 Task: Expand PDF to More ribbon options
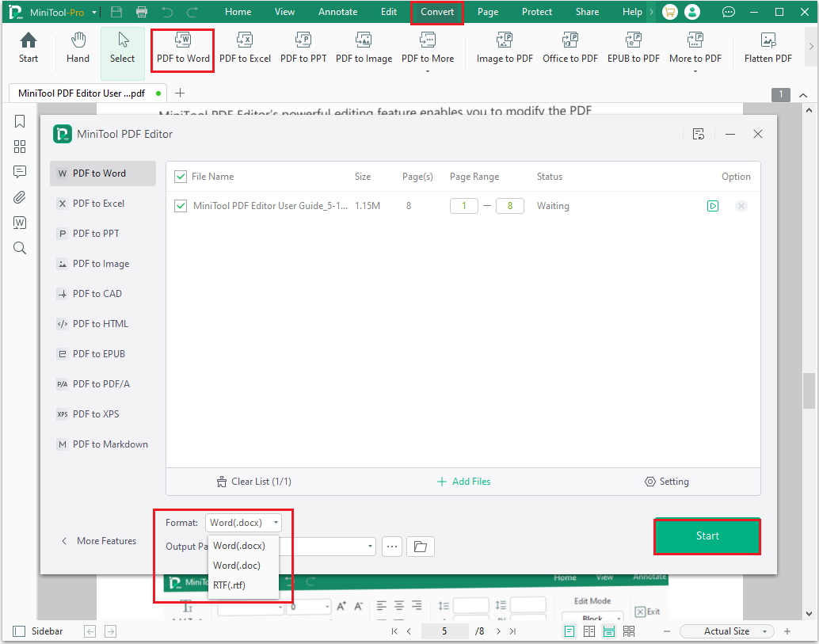pos(427,51)
